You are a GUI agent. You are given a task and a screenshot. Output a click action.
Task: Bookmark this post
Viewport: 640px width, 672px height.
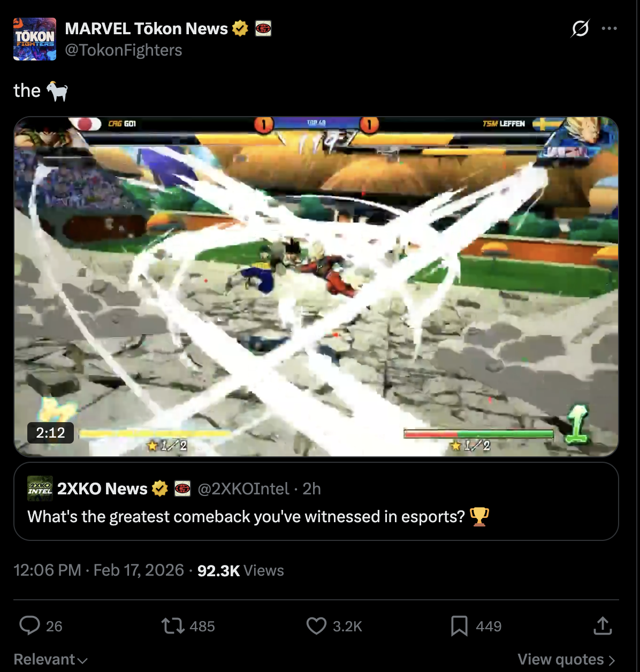coord(459,626)
